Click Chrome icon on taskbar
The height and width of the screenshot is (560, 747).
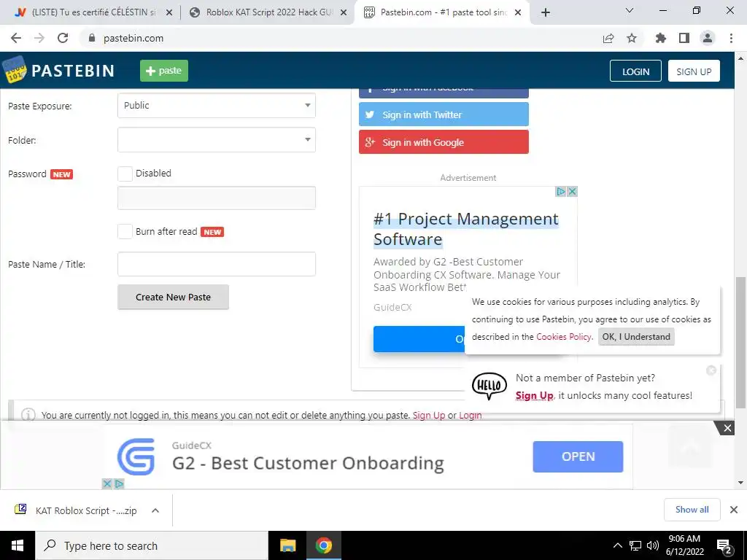(x=323, y=545)
